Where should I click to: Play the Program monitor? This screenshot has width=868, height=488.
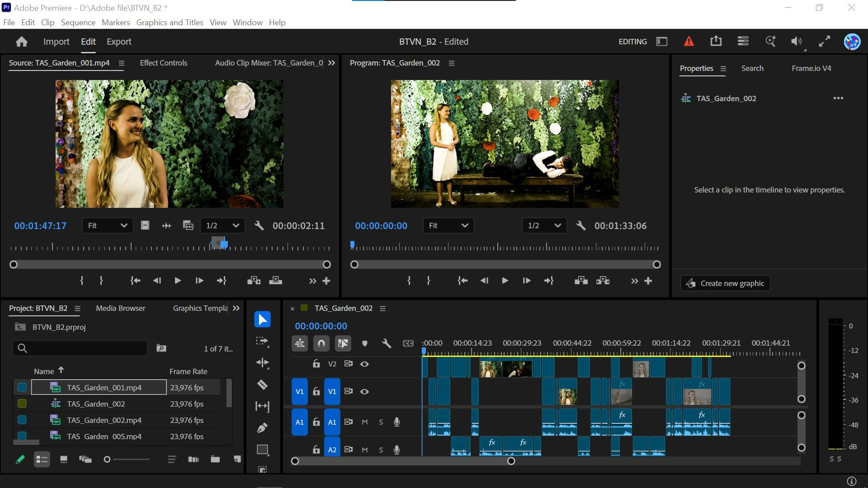click(505, 281)
